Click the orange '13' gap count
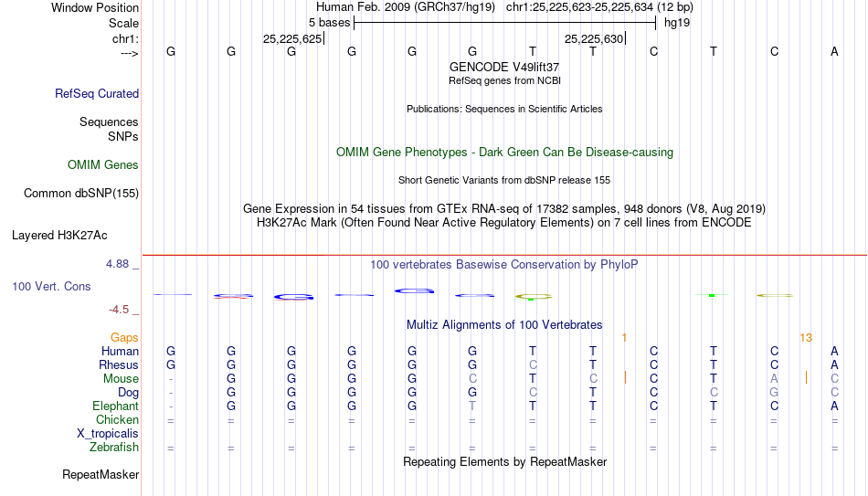The width and height of the screenshot is (868, 496). (806, 338)
